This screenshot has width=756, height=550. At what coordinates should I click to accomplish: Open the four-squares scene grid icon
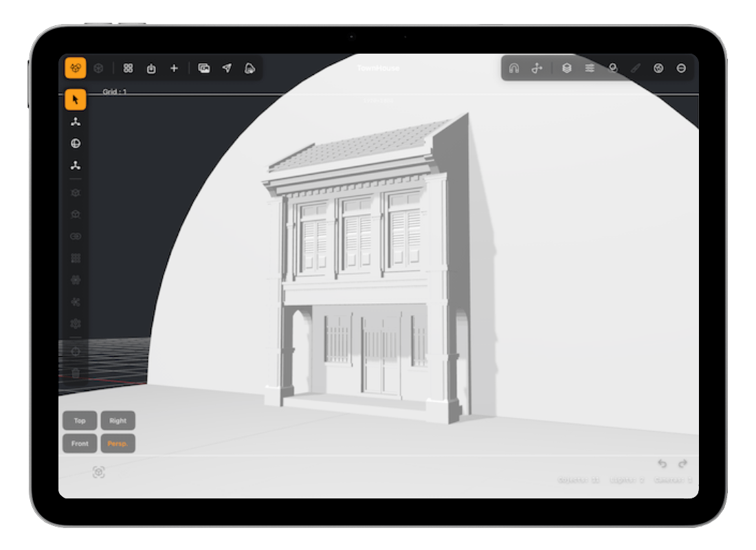pyautogui.click(x=128, y=68)
